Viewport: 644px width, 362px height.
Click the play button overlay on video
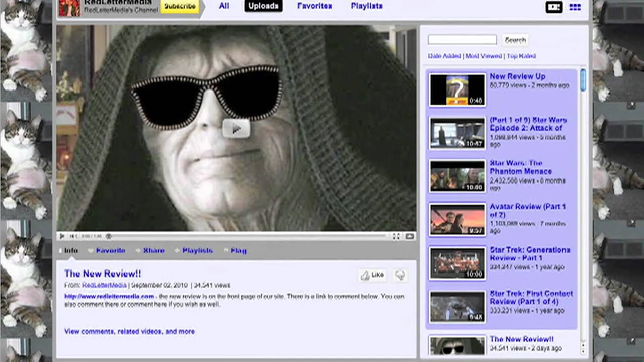click(x=236, y=129)
